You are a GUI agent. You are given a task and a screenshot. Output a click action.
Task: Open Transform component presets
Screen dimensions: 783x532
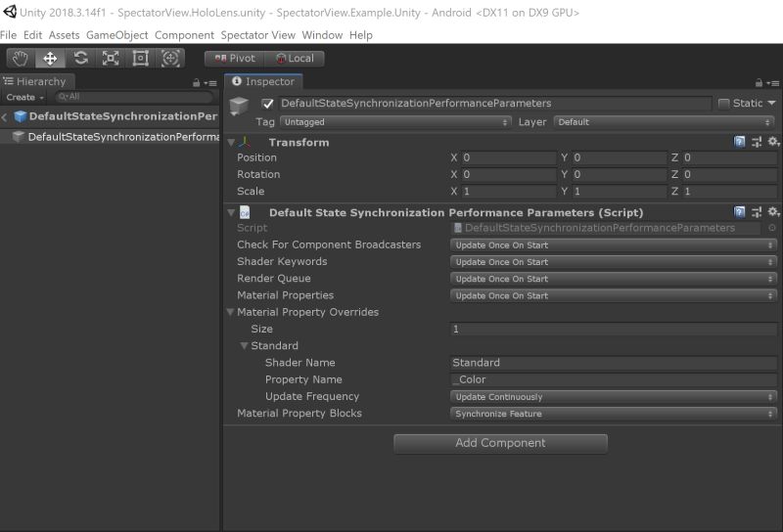click(757, 142)
